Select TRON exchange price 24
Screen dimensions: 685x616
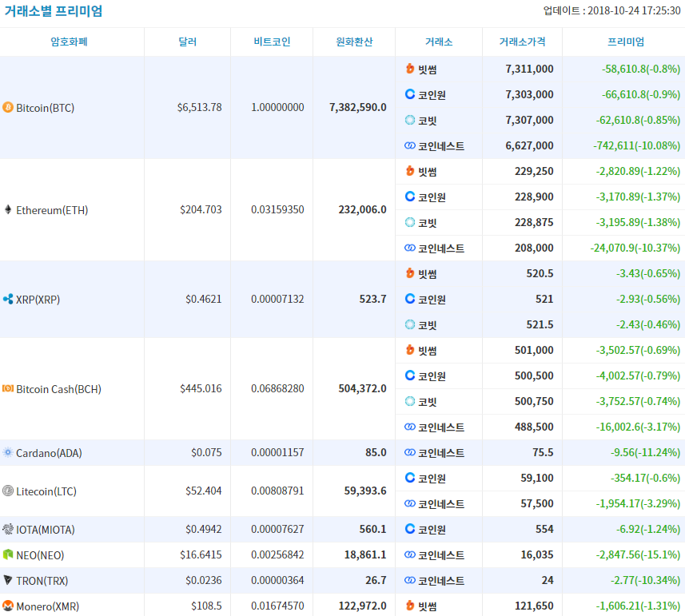548,580
